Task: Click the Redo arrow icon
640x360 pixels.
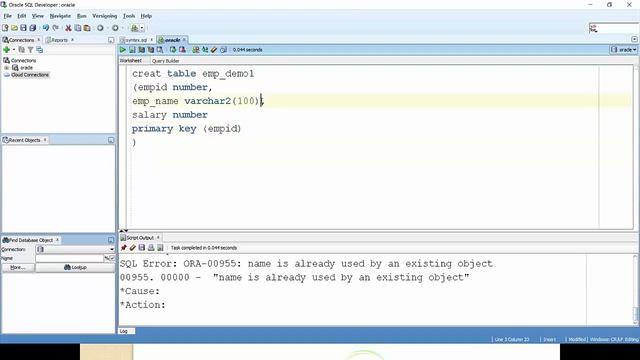Action: point(56,28)
